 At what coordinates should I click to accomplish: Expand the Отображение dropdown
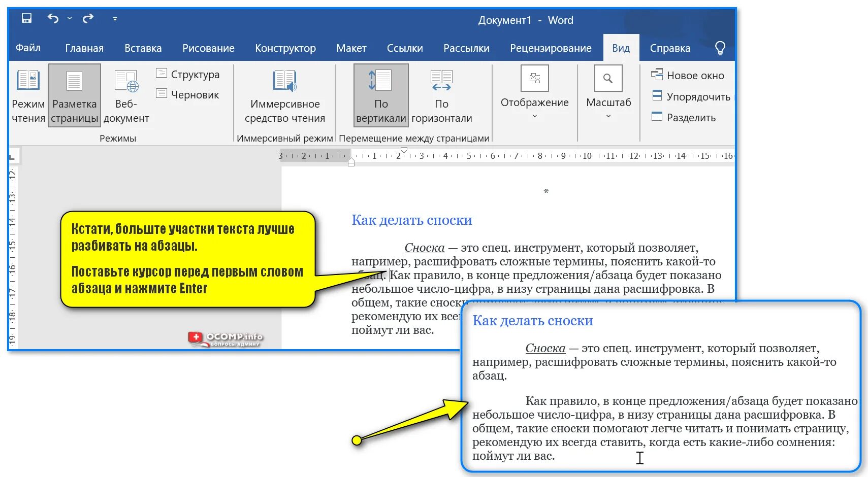[535, 93]
